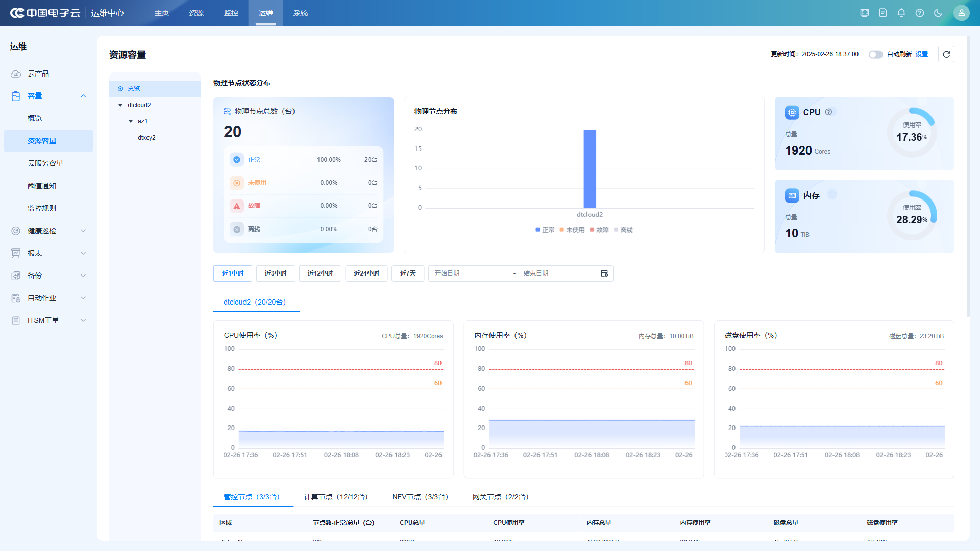Click the memory card icon
The height and width of the screenshot is (551, 980).
pyautogui.click(x=792, y=195)
